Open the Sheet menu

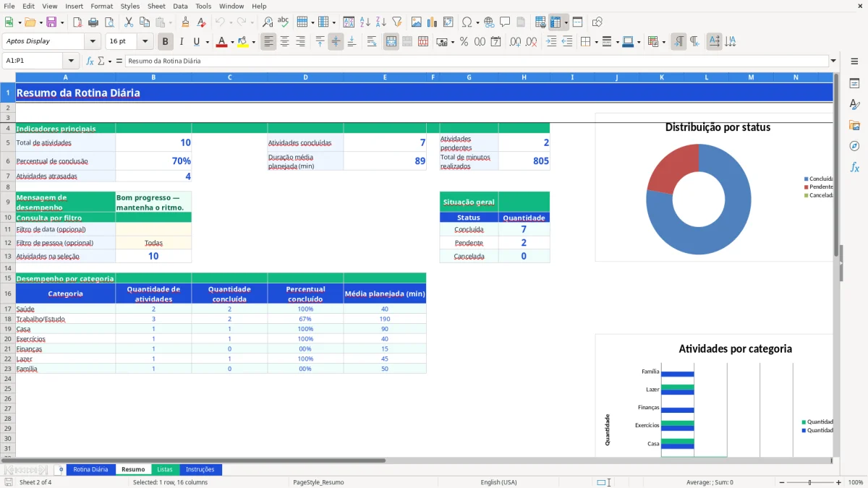point(156,6)
